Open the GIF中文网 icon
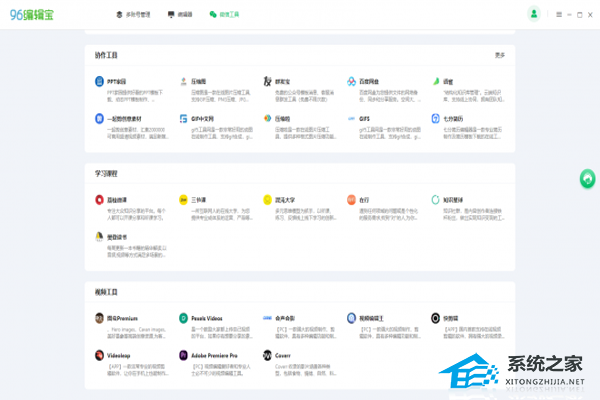600x400 pixels. [x=183, y=118]
